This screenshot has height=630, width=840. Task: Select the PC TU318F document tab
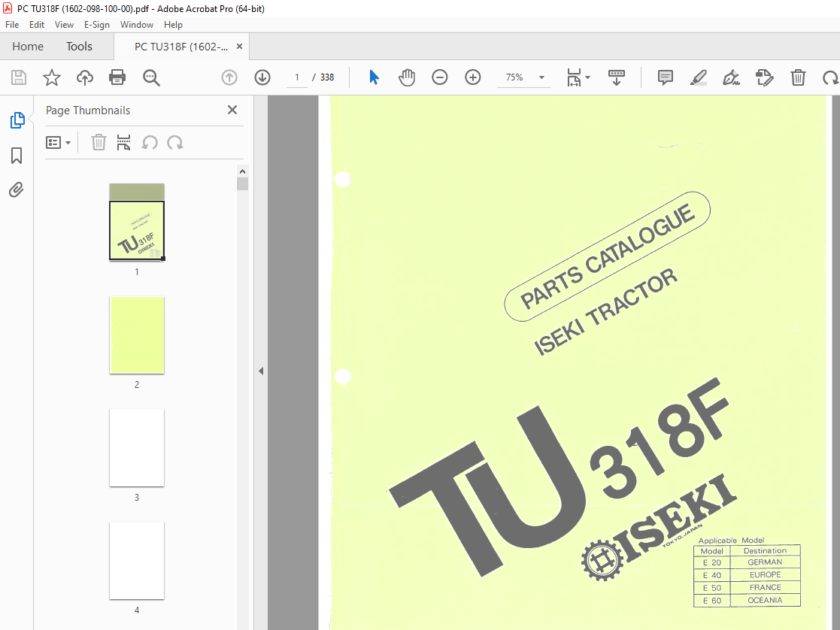click(181, 47)
